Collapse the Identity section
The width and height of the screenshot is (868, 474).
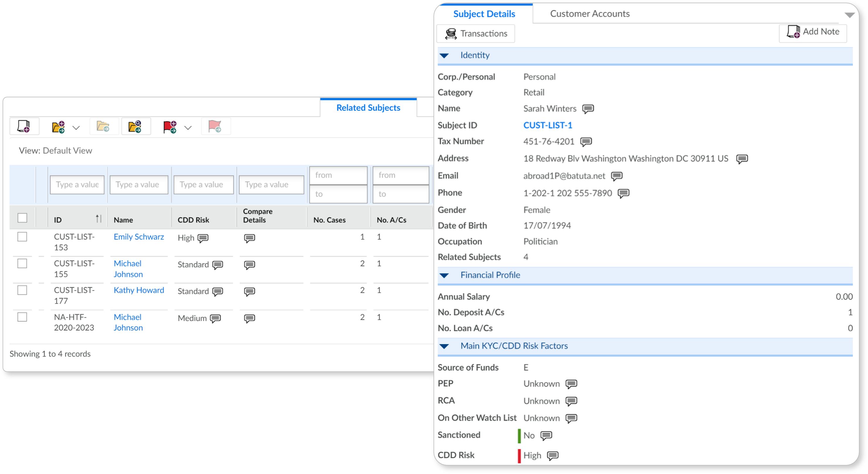coord(444,56)
